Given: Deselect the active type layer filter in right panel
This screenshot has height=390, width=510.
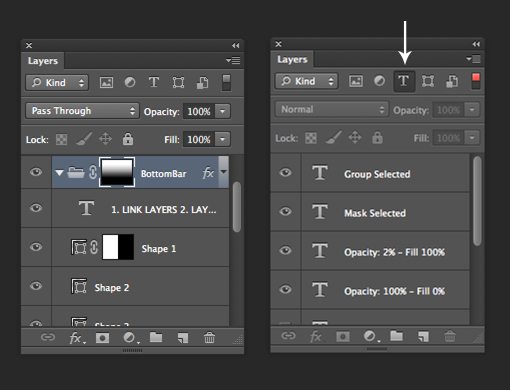Looking at the screenshot, I should click(x=404, y=81).
